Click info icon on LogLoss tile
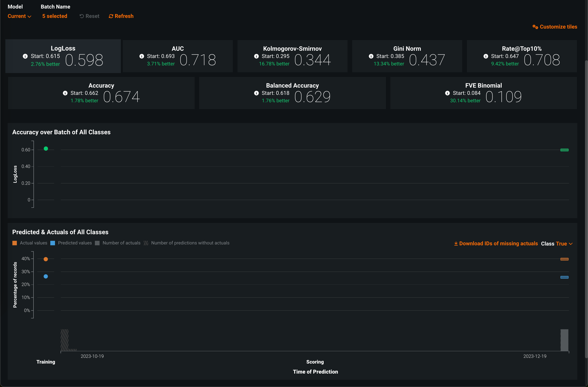588x387 pixels. (x=25, y=56)
